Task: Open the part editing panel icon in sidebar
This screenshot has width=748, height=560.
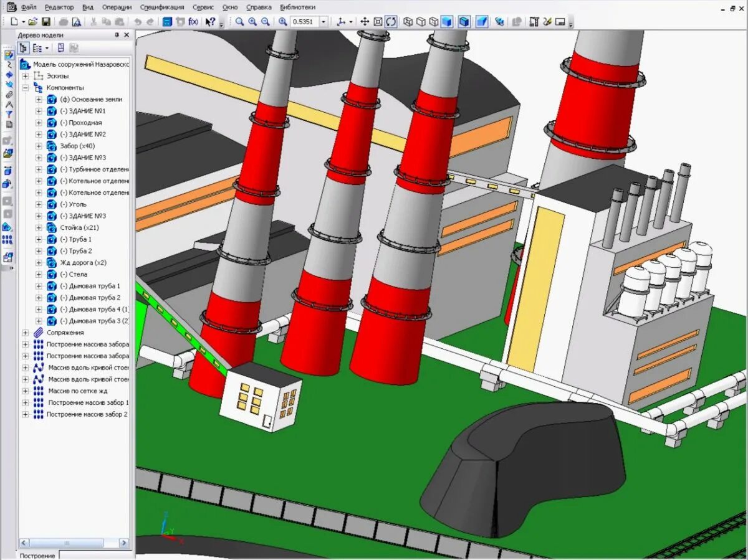Action: [x=9, y=55]
